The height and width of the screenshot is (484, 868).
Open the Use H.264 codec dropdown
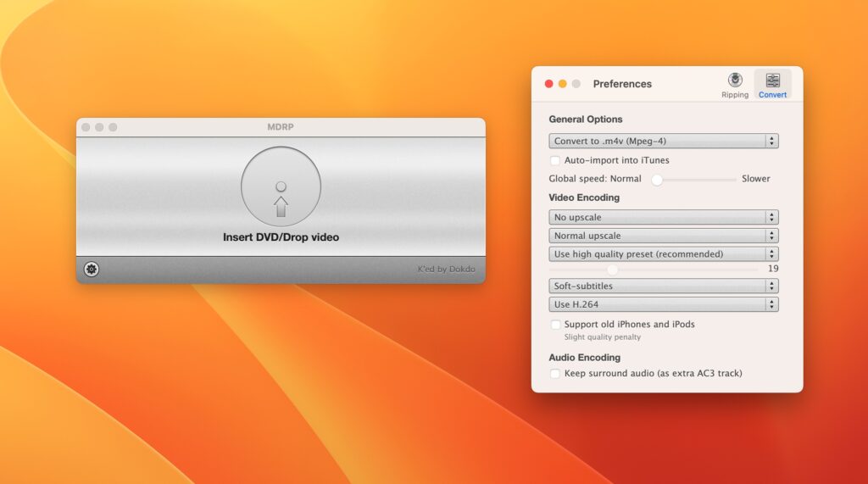664,304
